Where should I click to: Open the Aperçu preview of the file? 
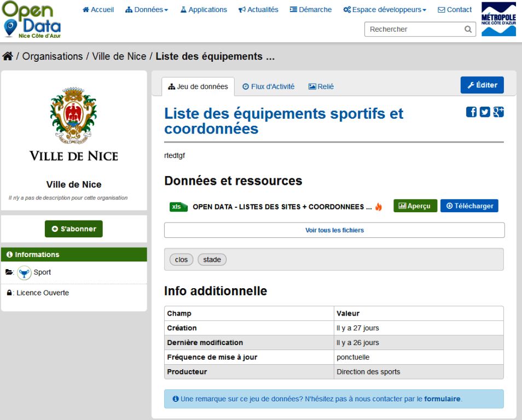click(415, 206)
